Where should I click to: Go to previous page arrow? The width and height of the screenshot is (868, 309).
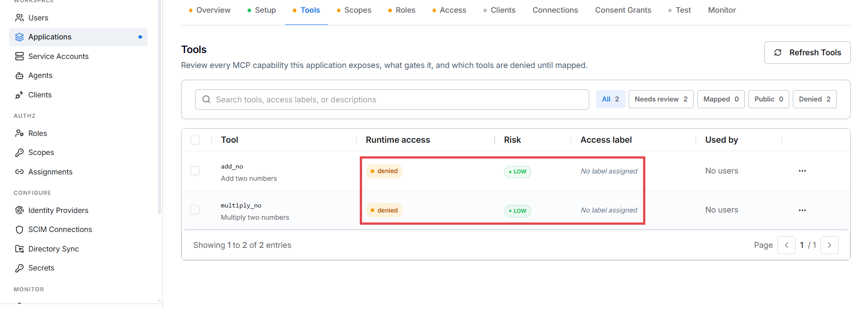tap(787, 245)
